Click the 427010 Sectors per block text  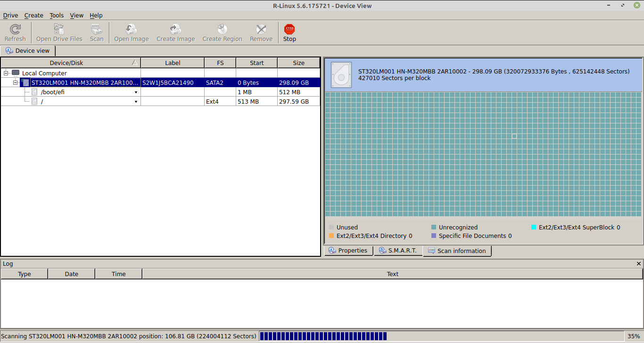click(x=395, y=78)
